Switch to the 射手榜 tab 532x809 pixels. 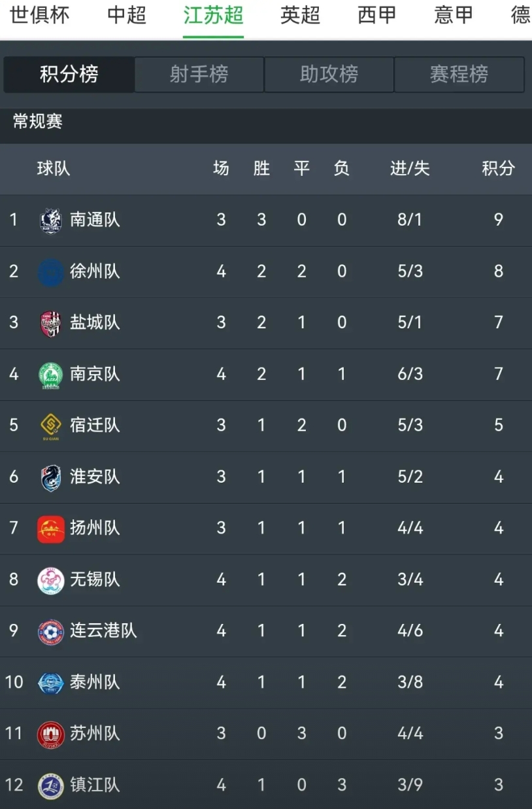pyautogui.click(x=199, y=75)
